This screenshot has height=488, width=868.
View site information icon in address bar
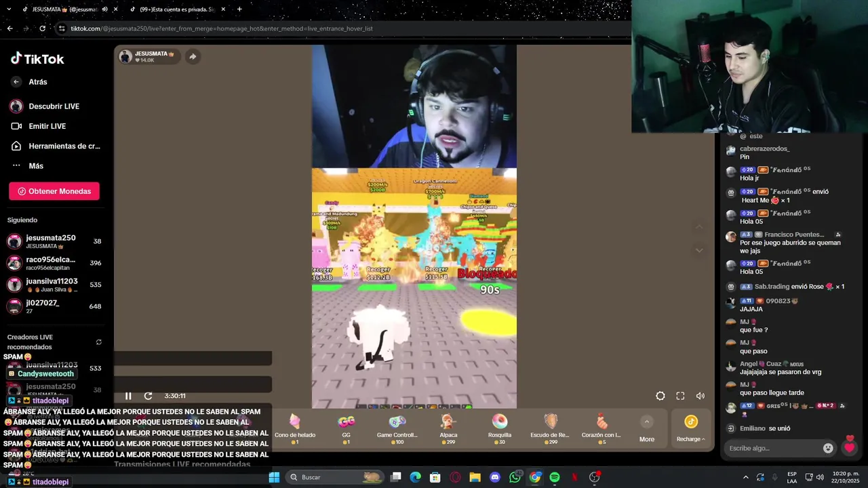point(62,28)
